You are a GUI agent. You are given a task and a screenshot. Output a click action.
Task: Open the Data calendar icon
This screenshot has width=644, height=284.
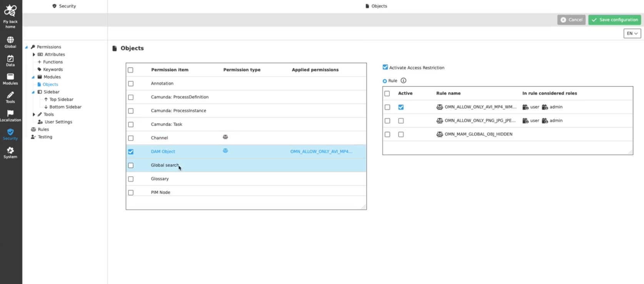click(10, 58)
